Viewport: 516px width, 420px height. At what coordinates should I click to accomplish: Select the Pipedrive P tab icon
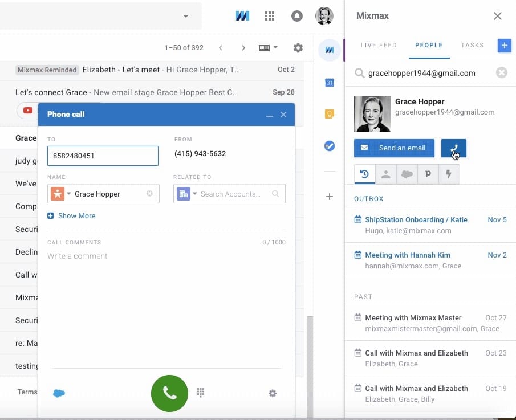pyautogui.click(x=428, y=174)
